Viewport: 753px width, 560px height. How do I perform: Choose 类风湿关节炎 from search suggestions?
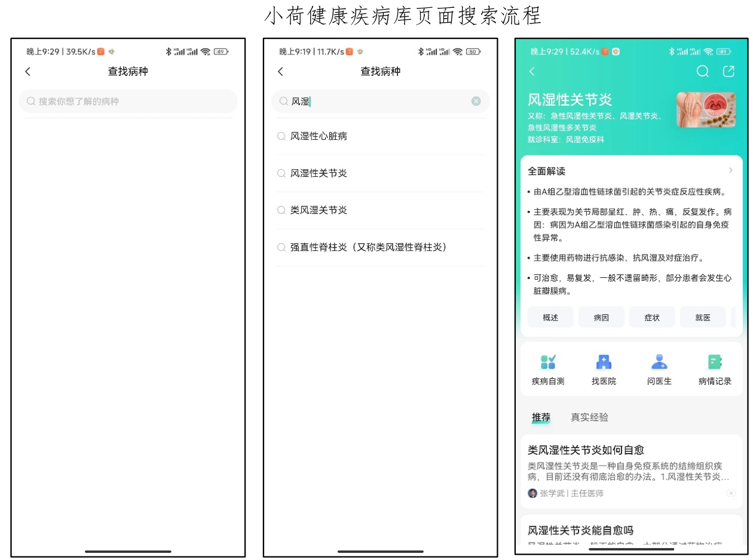tap(319, 210)
